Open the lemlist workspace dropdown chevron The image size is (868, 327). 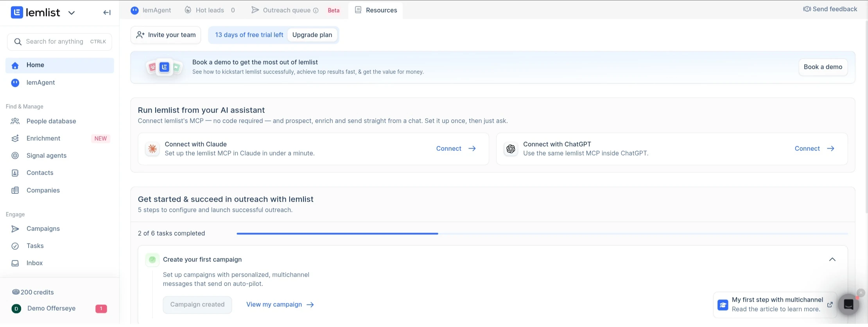pos(72,13)
